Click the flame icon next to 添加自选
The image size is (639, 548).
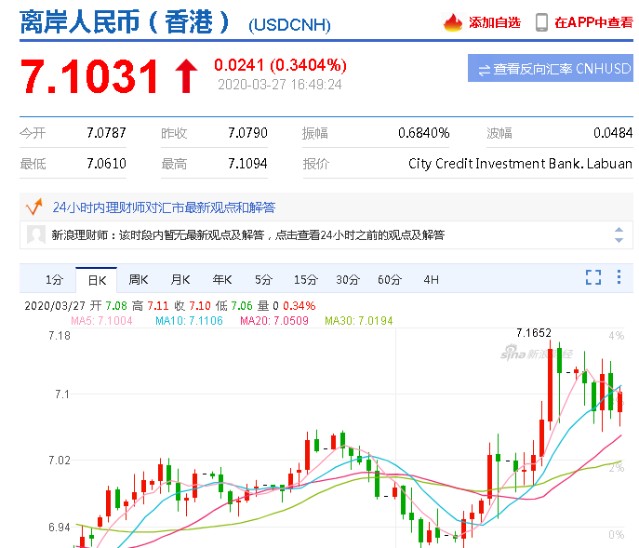tap(452, 22)
